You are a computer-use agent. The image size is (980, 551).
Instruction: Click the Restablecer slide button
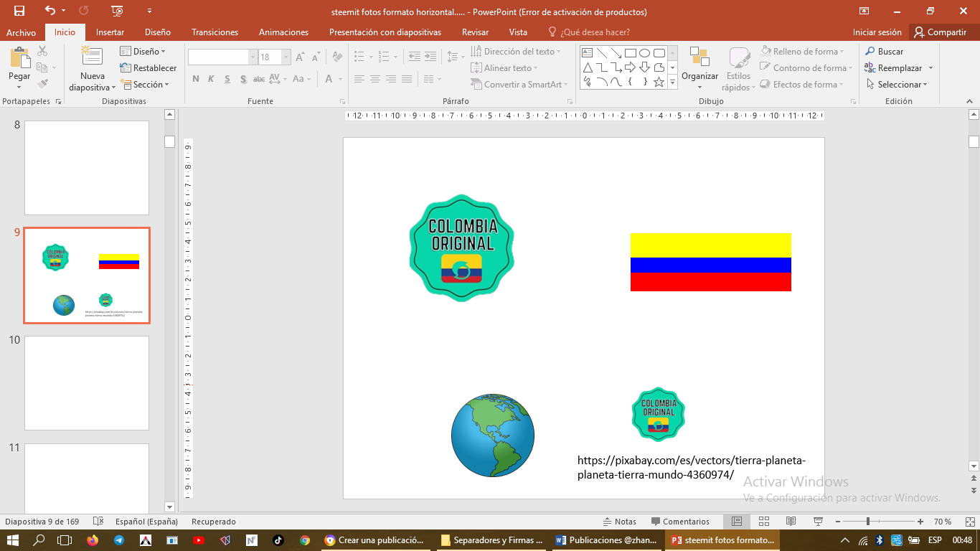click(149, 68)
